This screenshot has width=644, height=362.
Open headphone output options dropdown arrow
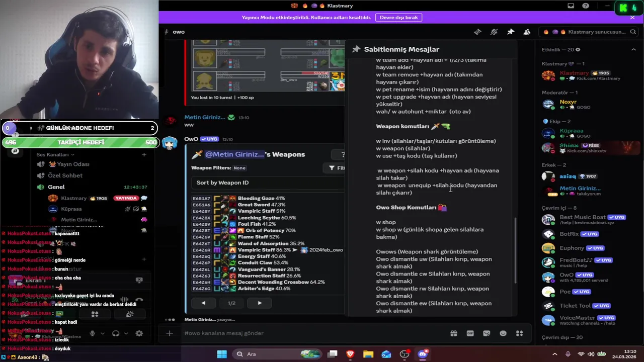coord(126,333)
